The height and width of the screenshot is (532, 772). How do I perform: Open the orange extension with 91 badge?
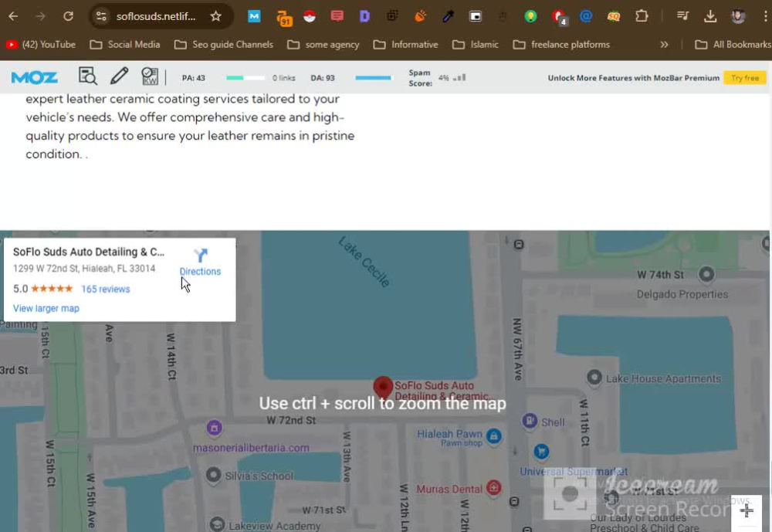click(284, 19)
